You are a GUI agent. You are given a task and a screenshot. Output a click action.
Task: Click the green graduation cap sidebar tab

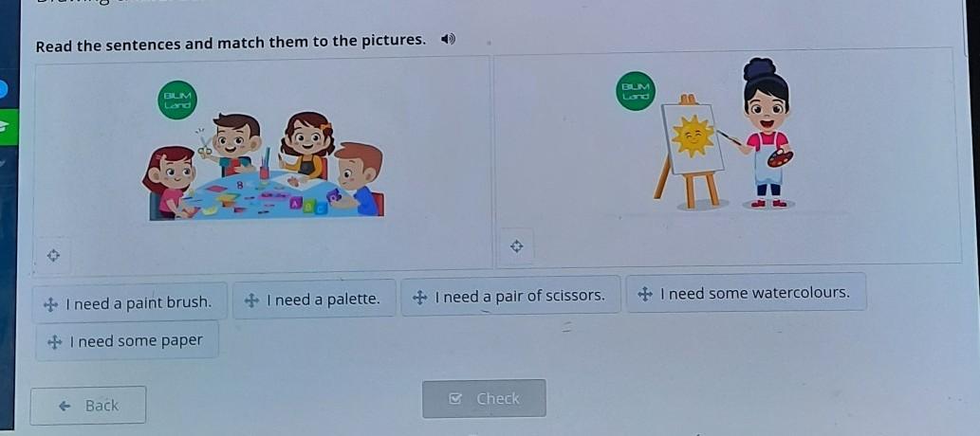pyautogui.click(x=8, y=127)
